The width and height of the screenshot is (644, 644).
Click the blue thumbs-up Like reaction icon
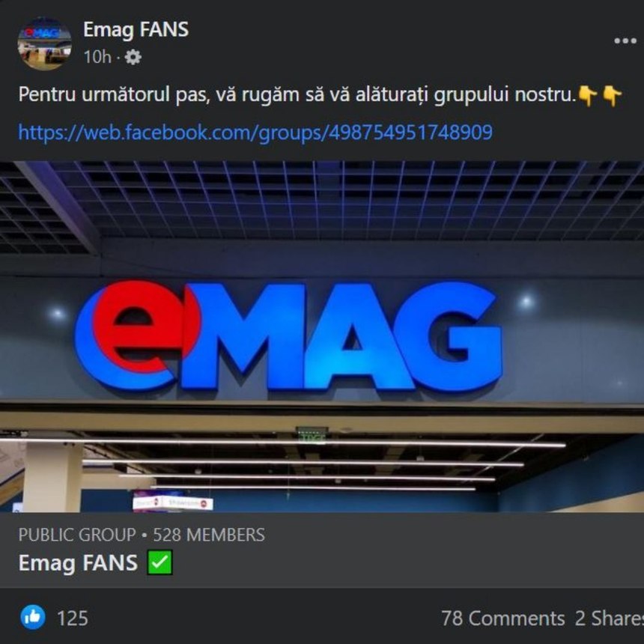point(33,617)
